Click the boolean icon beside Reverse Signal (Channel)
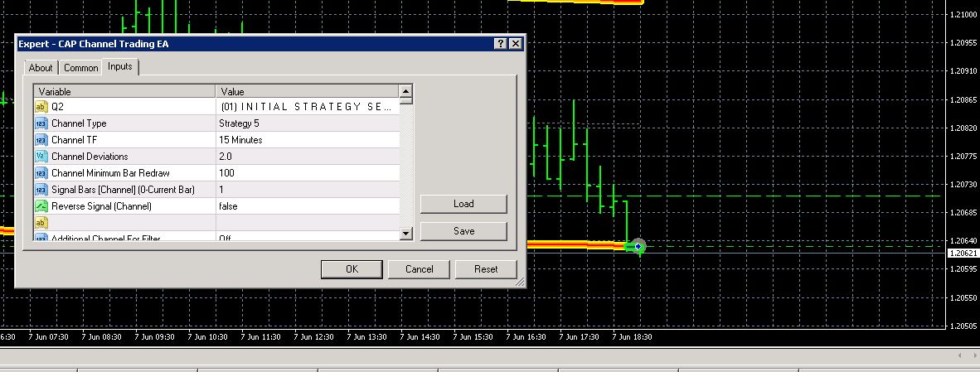This screenshot has width=980, height=372. coord(41,206)
